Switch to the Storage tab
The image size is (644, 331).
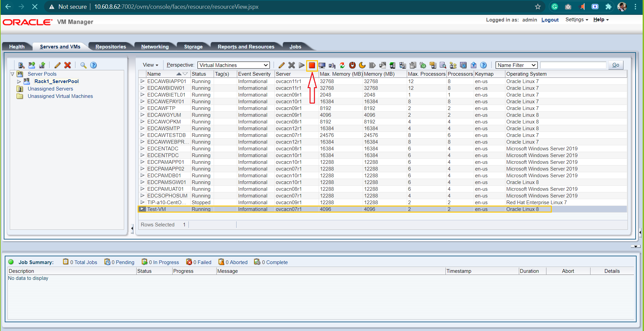[x=193, y=47]
